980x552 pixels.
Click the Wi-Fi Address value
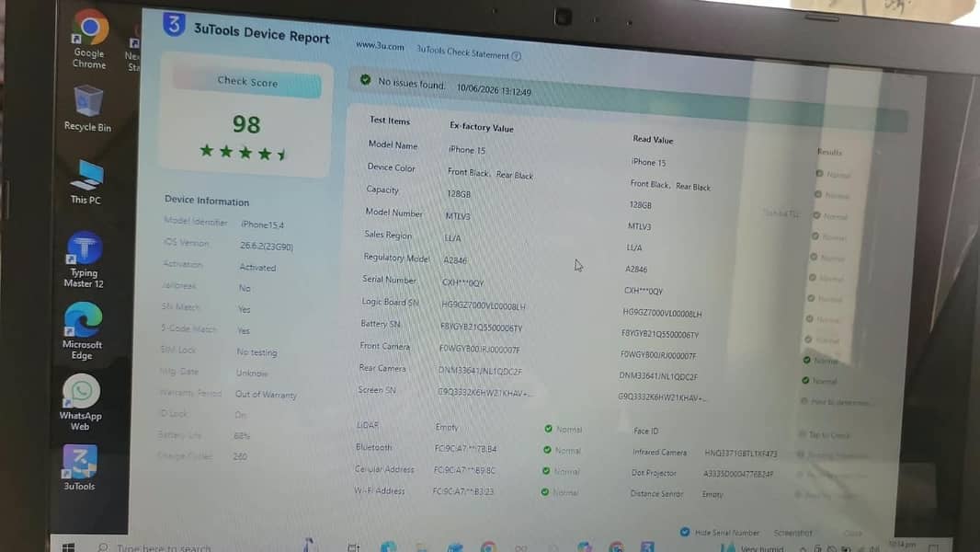(x=462, y=491)
